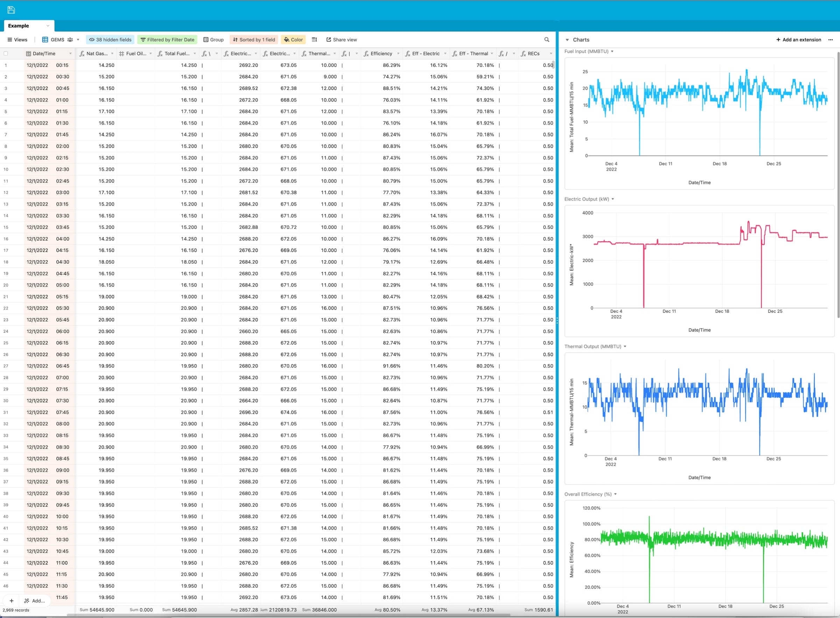Click the 38 hidden fields button
The width and height of the screenshot is (840, 618).
(x=110, y=40)
